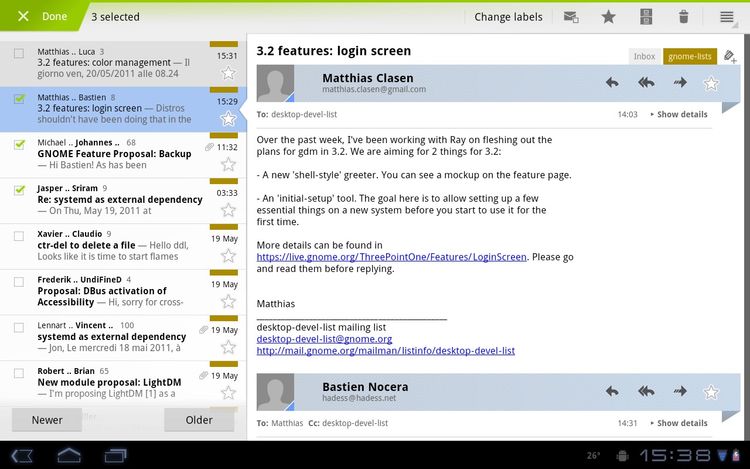
Task: Expand Show details on Matthias Clasen's message
Action: pyautogui.click(x=679, y=115)
